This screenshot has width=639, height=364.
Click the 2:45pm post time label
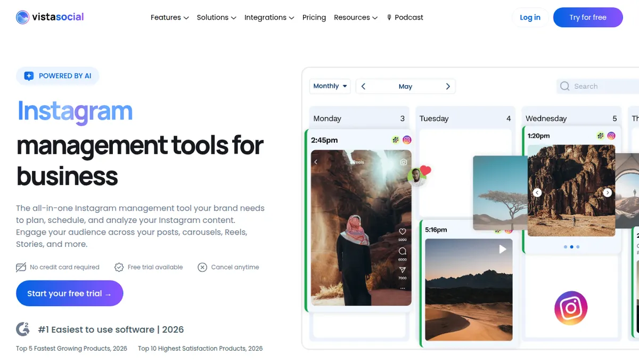324,140
